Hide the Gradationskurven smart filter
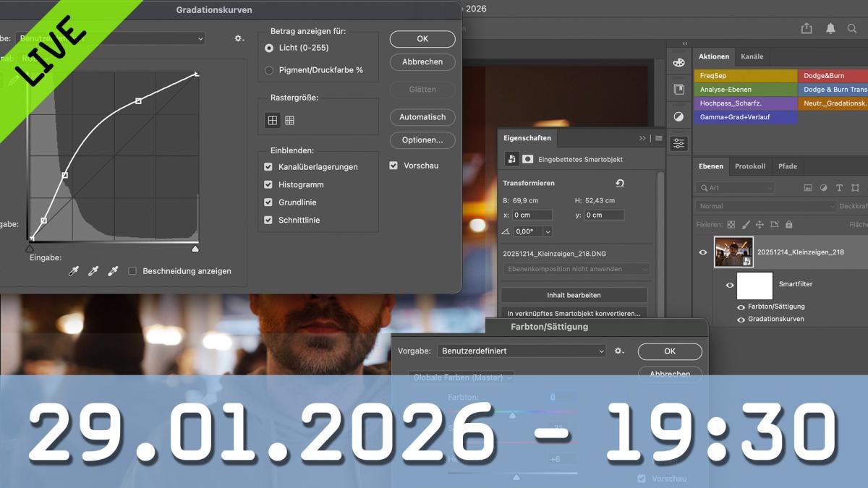This screenshot has height=488, width=868. tap(741, 319)
